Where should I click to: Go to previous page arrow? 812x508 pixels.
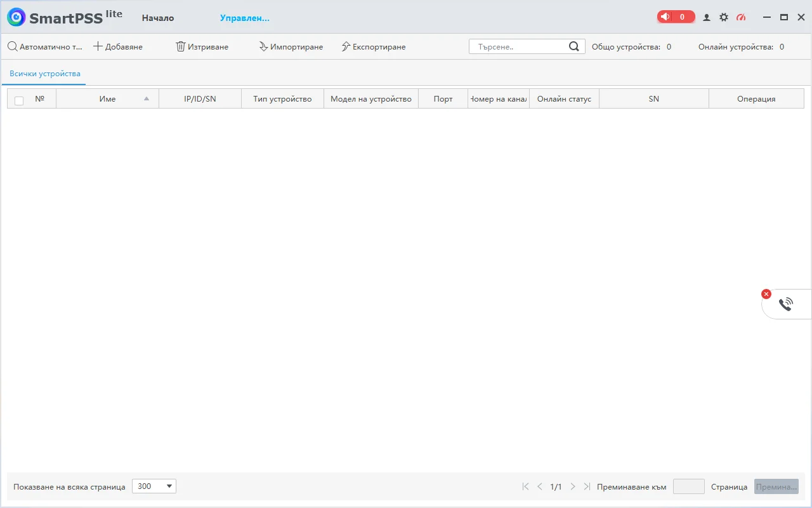[540, 486]
